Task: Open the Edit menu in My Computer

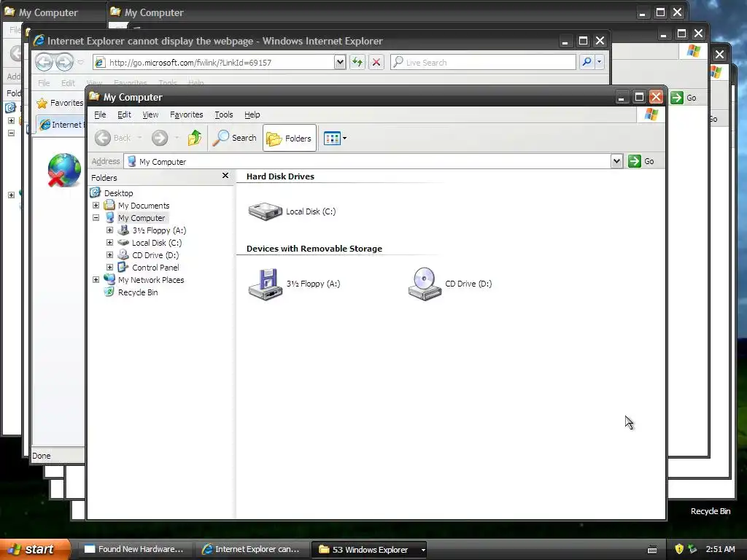Action: point(124,114)
